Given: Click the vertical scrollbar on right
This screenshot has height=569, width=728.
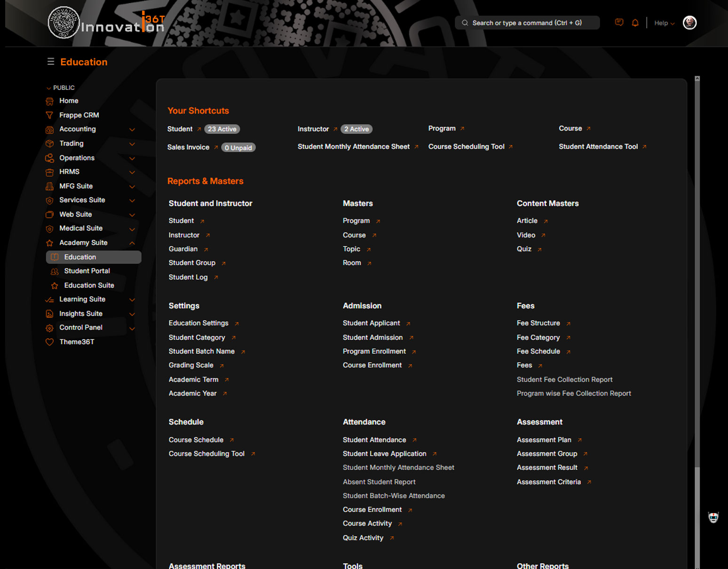Looking at the screenshot, I should [697, 282].
